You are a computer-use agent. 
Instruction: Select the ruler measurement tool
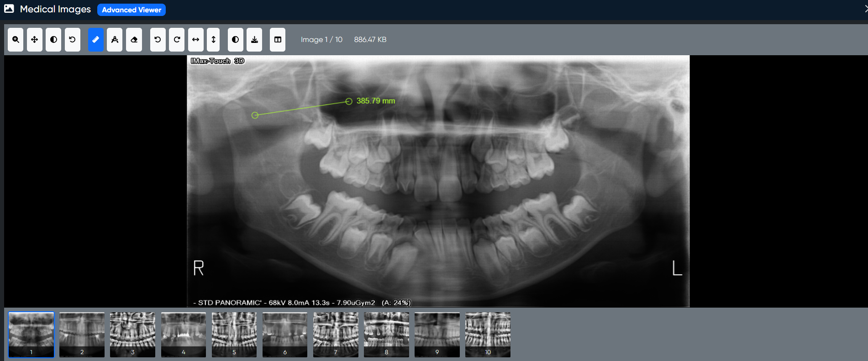[96, 40]
